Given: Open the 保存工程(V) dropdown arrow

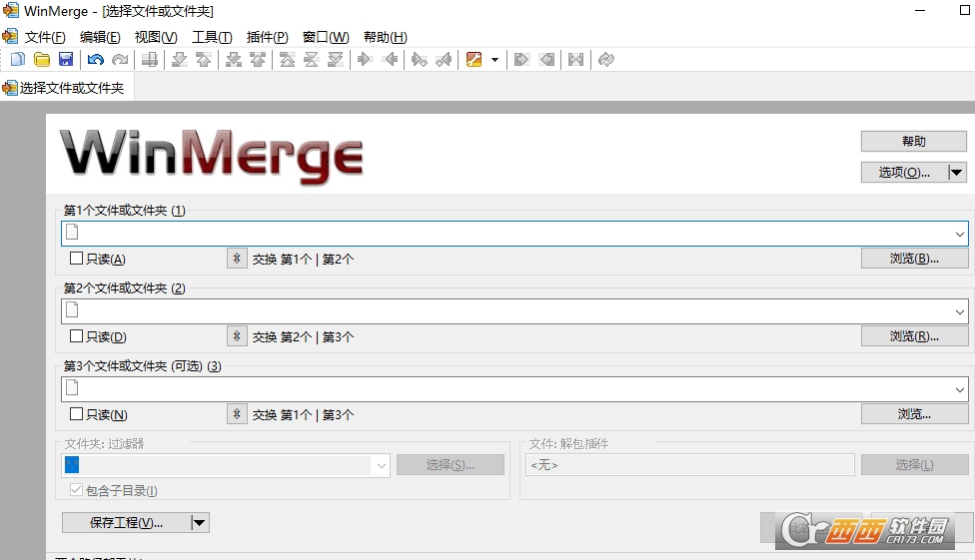Looking at the screenshot, I should pos(200,523).
